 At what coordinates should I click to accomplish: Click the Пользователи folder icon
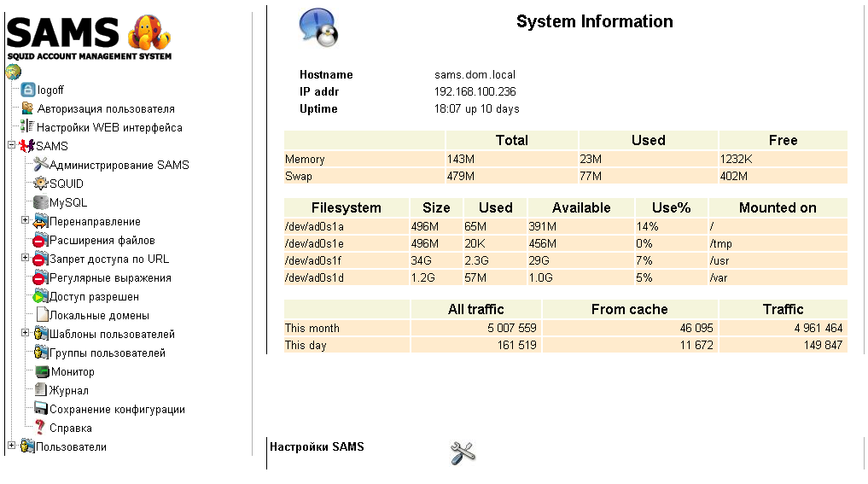pyautogui.click(x=27, y=446)
